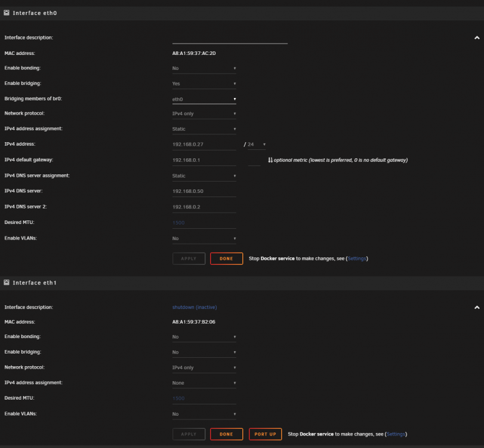Image resolution: width=484 pixels, height=448 pixels.
Task: Click the eth0 DONE button
Action: [x=226, y=259]
